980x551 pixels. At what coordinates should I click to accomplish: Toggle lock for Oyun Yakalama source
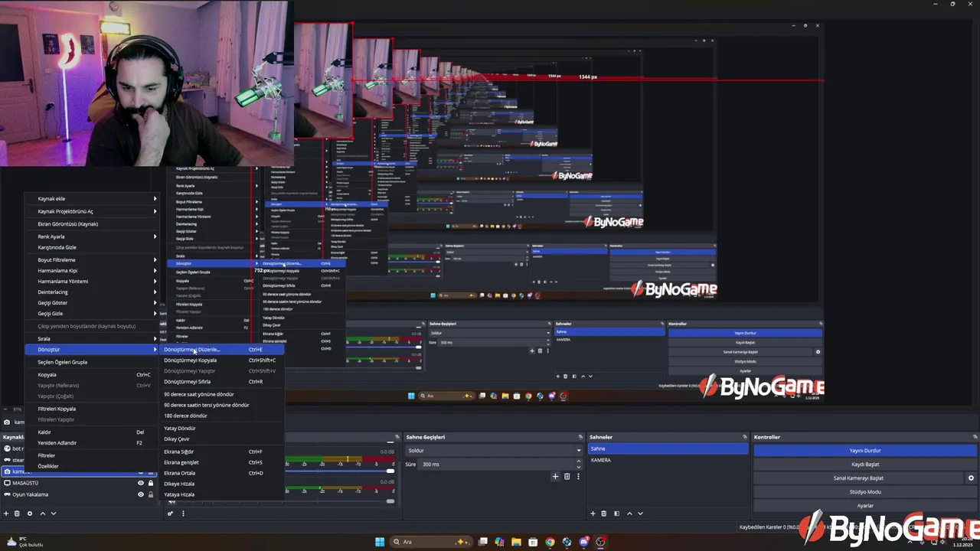click(x=151, y=494)
